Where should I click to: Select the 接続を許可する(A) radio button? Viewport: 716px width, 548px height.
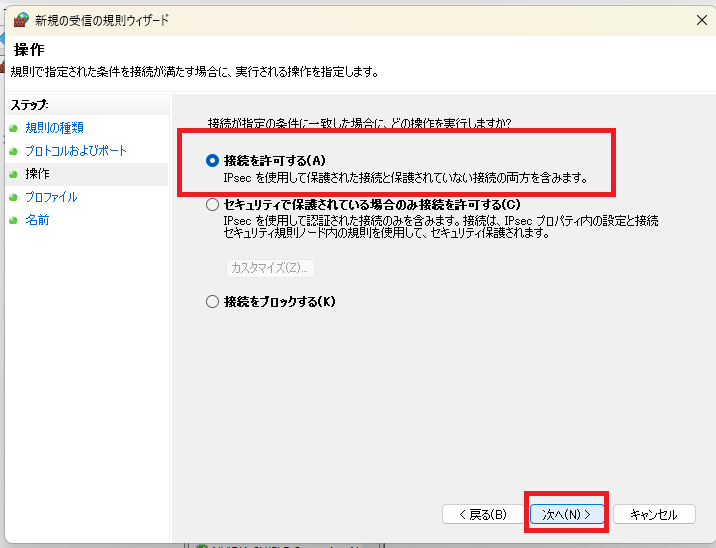[x=212, y=160]
